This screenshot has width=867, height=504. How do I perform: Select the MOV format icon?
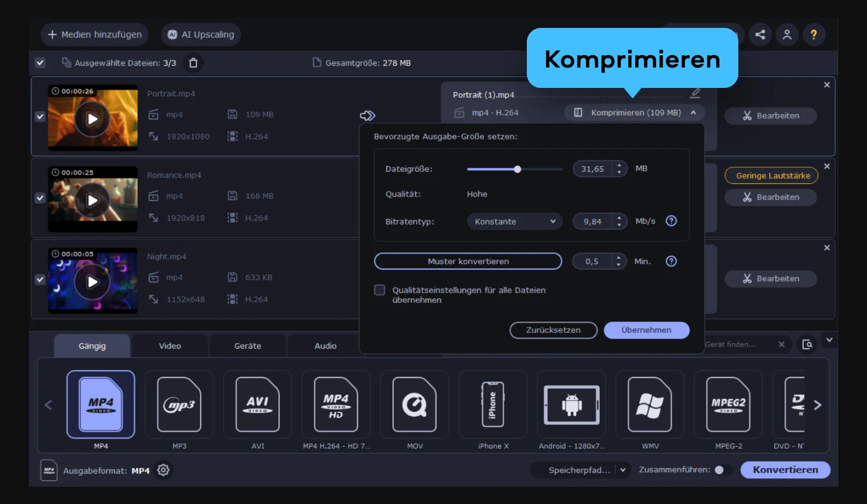(x=414, y=404)
